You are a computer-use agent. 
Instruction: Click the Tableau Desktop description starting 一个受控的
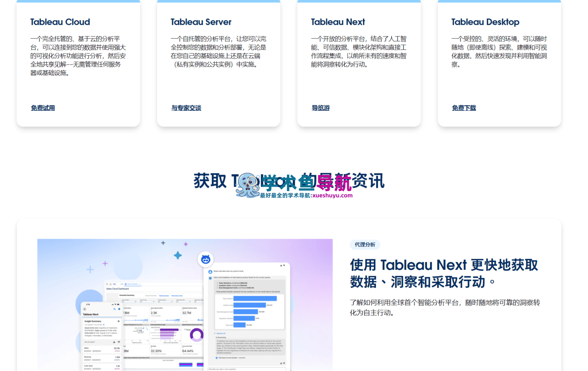coord(499,52)
